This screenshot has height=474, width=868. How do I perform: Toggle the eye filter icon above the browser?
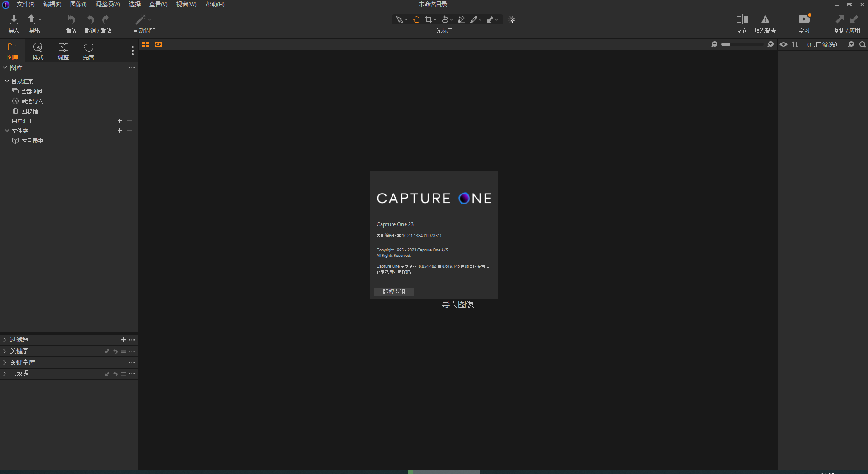click(x=783, y=44)
